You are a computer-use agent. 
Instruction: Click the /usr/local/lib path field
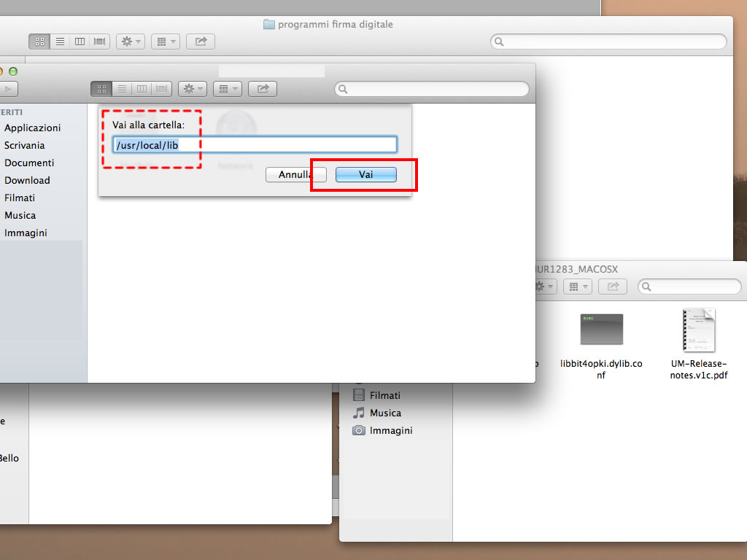click(254, 145)
